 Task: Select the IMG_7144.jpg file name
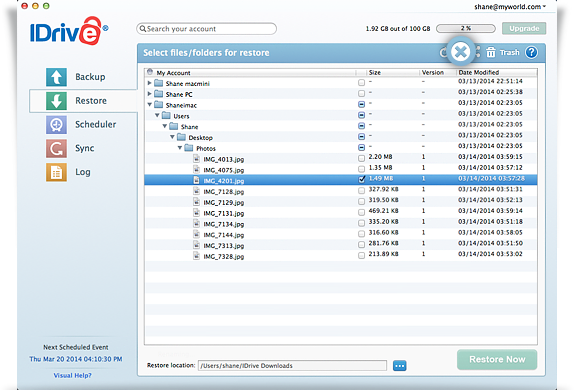224,235
